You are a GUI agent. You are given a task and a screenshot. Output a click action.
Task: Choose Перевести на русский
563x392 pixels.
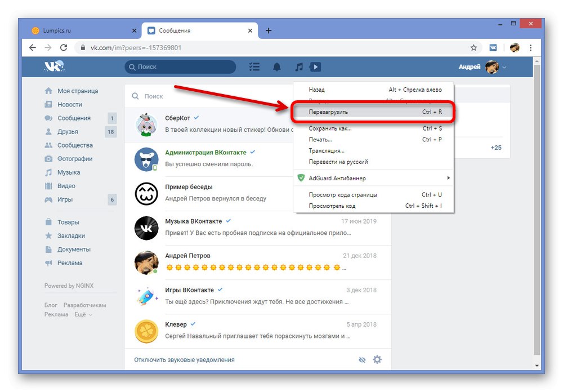(373, 162)
